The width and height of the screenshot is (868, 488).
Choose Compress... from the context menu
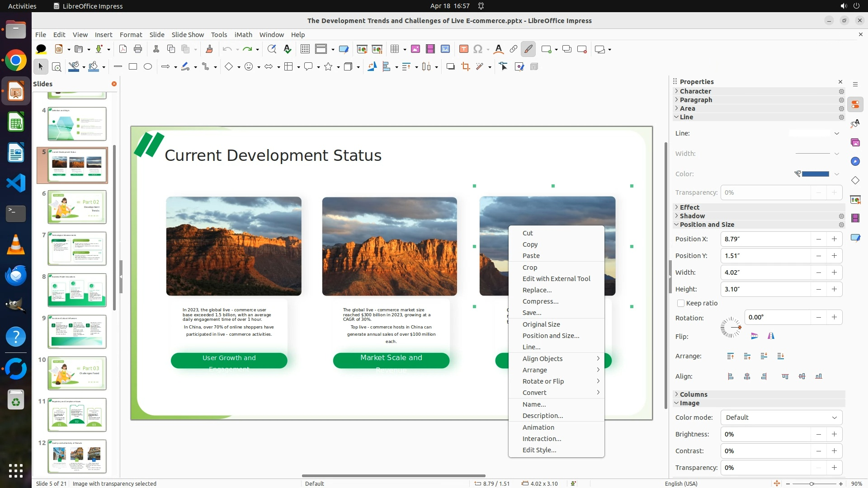(540, 301)
